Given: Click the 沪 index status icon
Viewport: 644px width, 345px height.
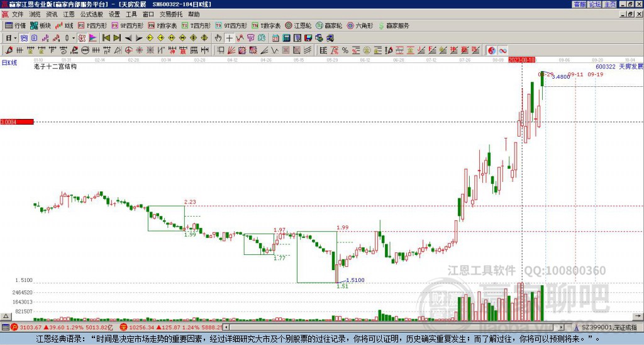Looking at the screenshot, I should pos(14,327).
